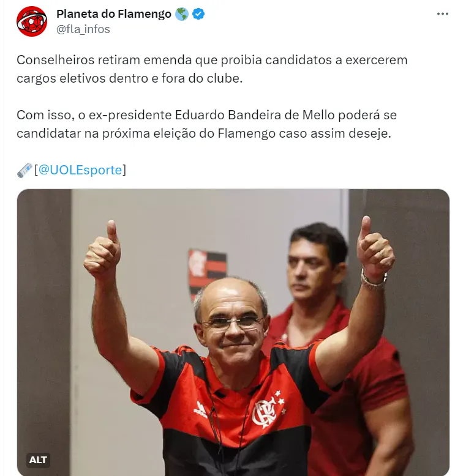Click the opening bracket before @UOLEsporte
The width and height of the screenshot is (455, 476).
pos(36,170)
